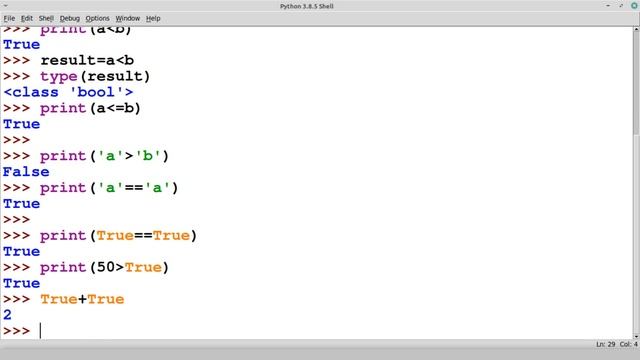Click the 'print(50>True)' line
This screenshot has height=360, width=640.
[104, 267]
